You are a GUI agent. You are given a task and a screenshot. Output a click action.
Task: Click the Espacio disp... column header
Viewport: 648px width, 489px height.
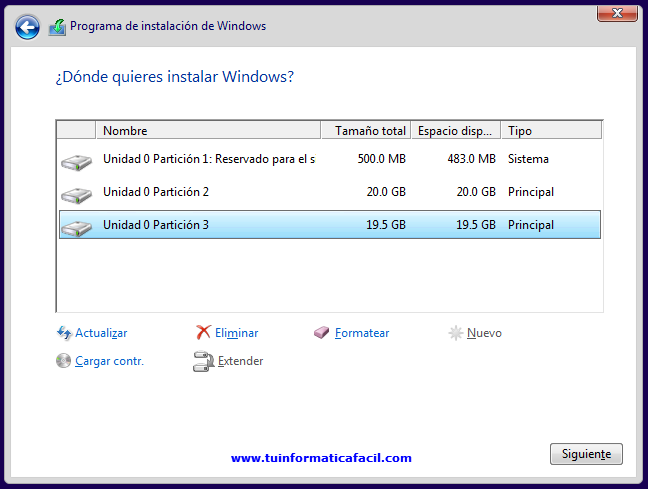(x=455, y=131)
